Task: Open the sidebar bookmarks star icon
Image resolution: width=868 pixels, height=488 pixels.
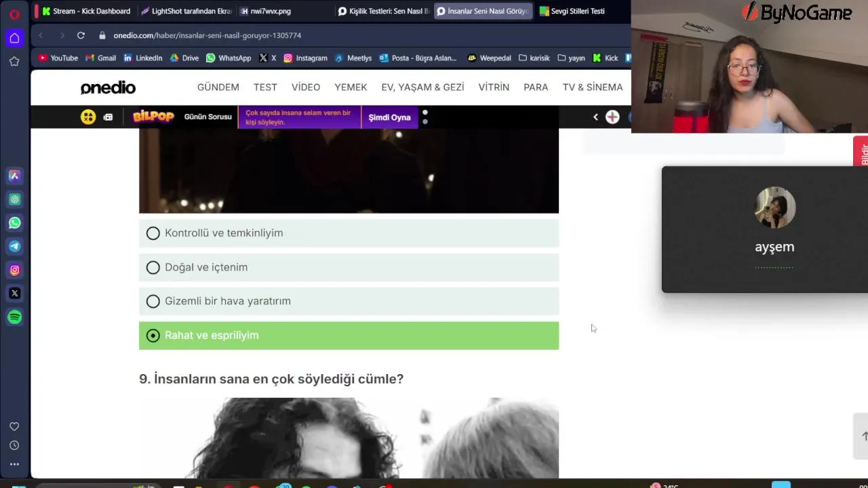Action: point(14,62)
